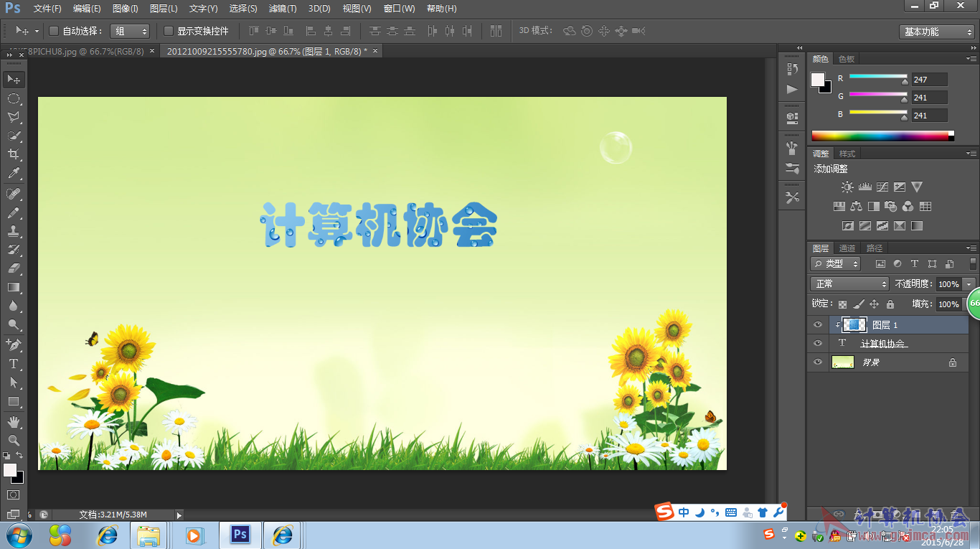Select the Blur tool
Image resolution: width=980 pixels, height=549 pixels.
point(14,306)
